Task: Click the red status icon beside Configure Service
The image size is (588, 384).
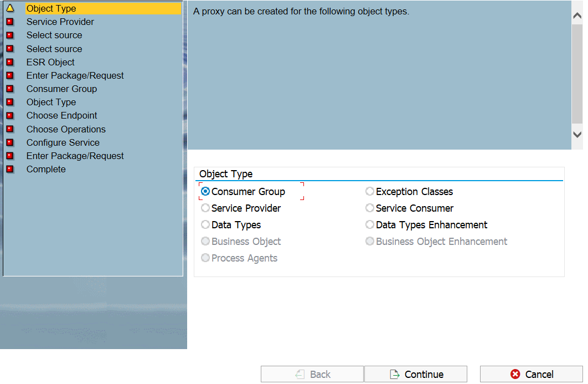Action: click(10, 142)
